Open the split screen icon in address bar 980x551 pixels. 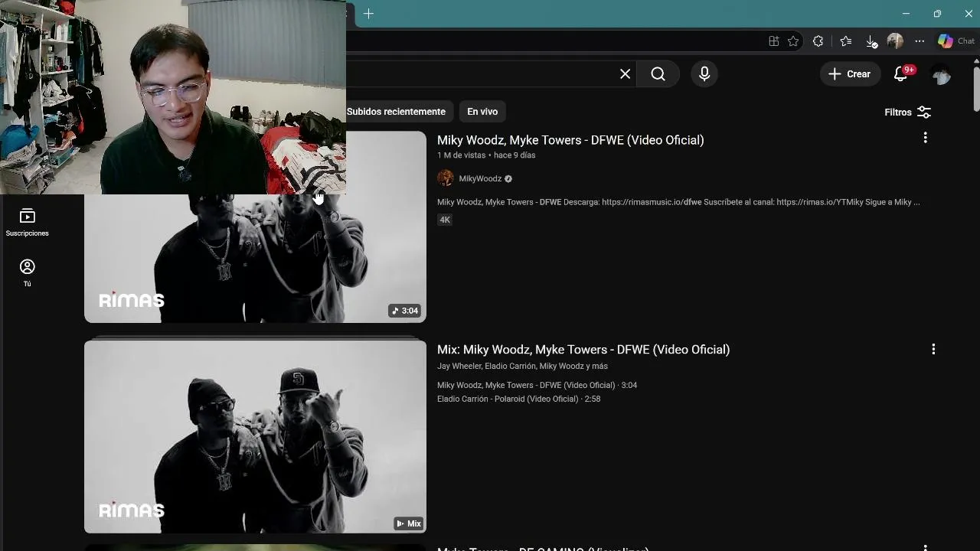click(x=773, y=41)
